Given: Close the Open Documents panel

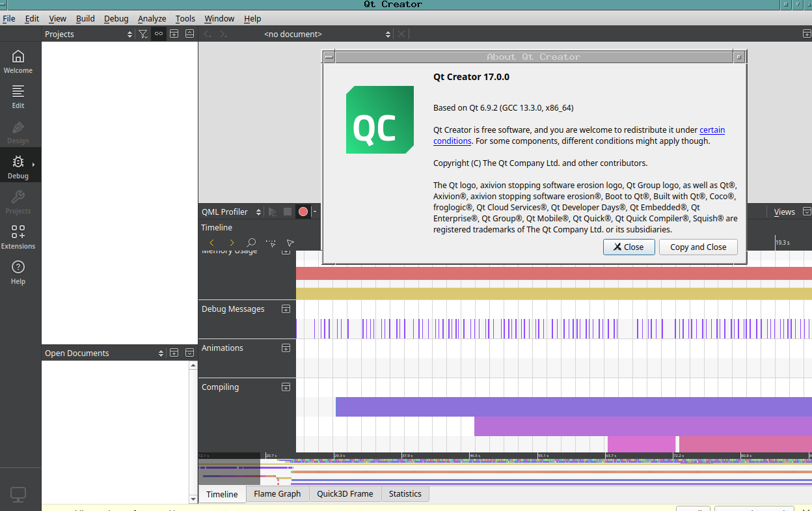Looking at the screenshot, I should 189,353.
